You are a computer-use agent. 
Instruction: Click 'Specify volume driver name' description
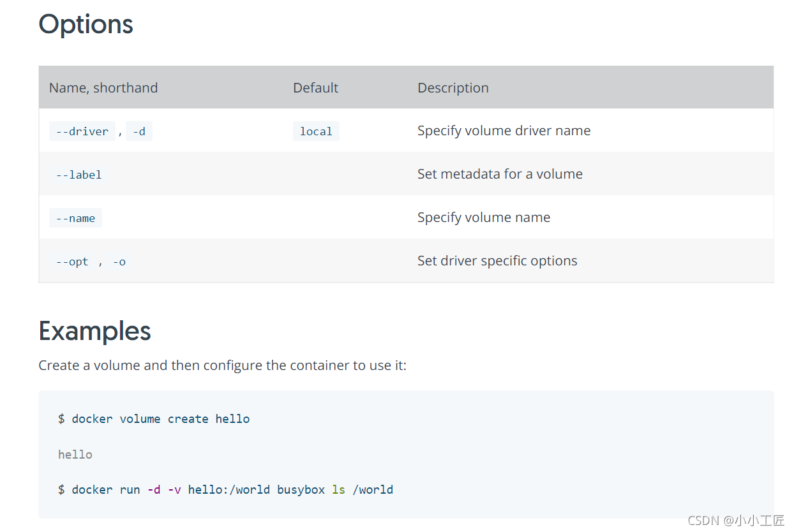(x=504, y=131)
